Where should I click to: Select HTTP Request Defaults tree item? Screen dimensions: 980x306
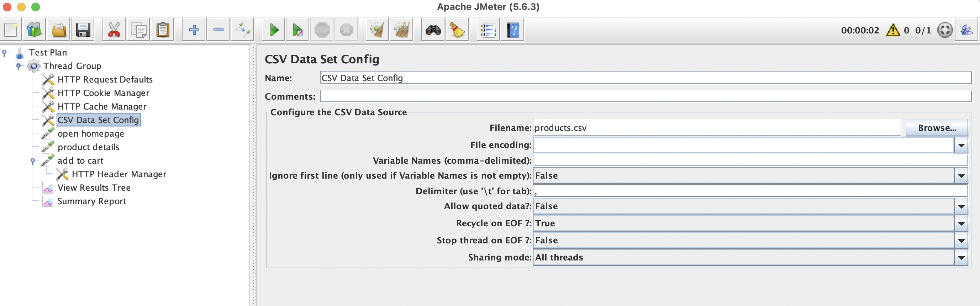pos(105,80)
